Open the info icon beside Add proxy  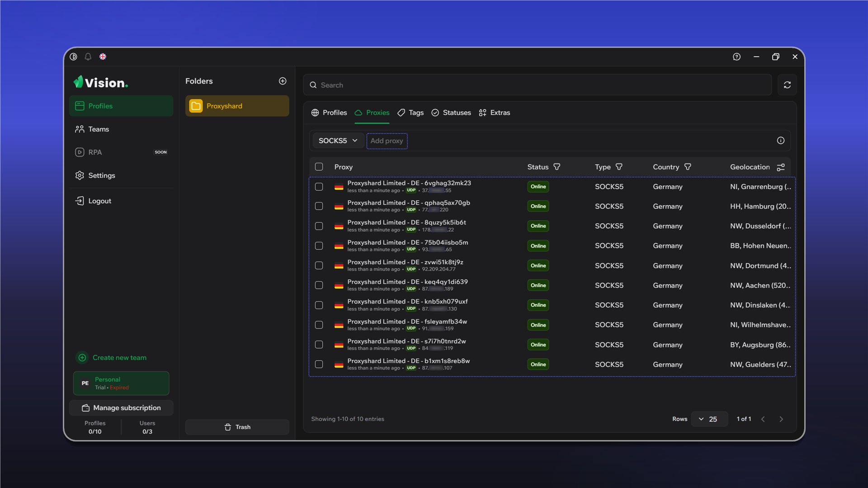click(781, 141)
